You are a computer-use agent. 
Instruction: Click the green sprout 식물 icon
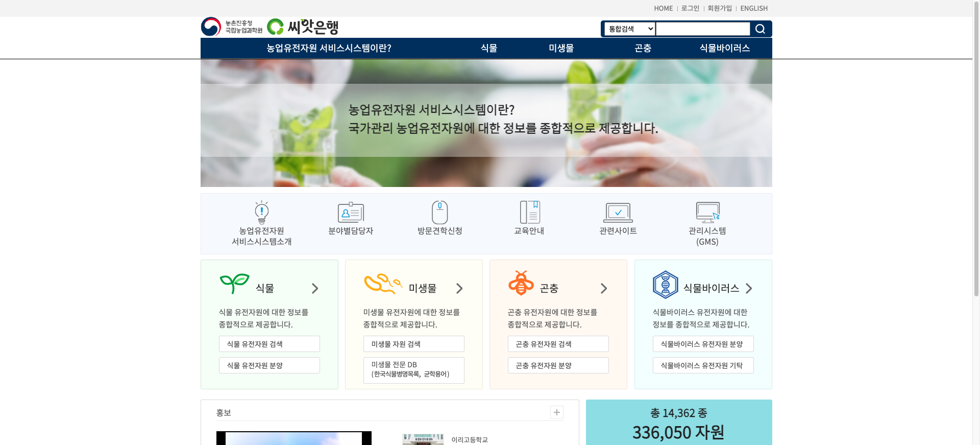(234, 284)
